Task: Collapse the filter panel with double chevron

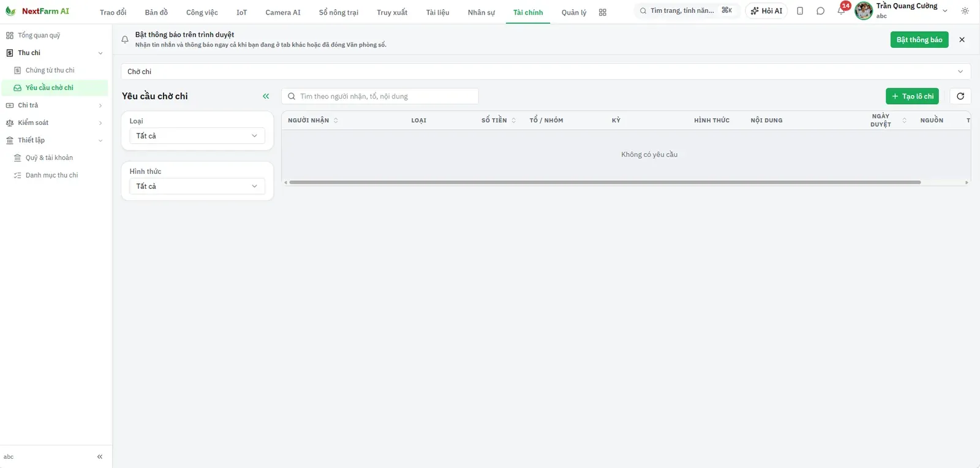Action: tap(266, 96)
